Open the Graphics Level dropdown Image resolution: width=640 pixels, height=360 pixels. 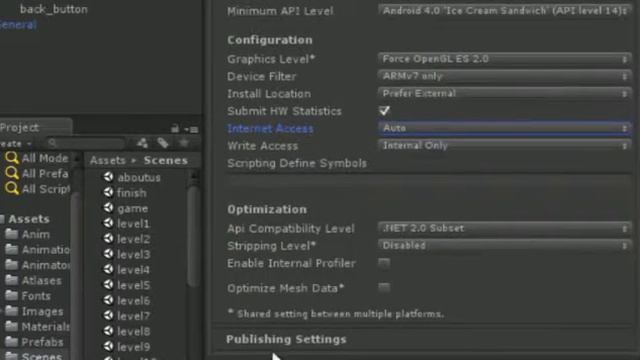coord(504,59)
